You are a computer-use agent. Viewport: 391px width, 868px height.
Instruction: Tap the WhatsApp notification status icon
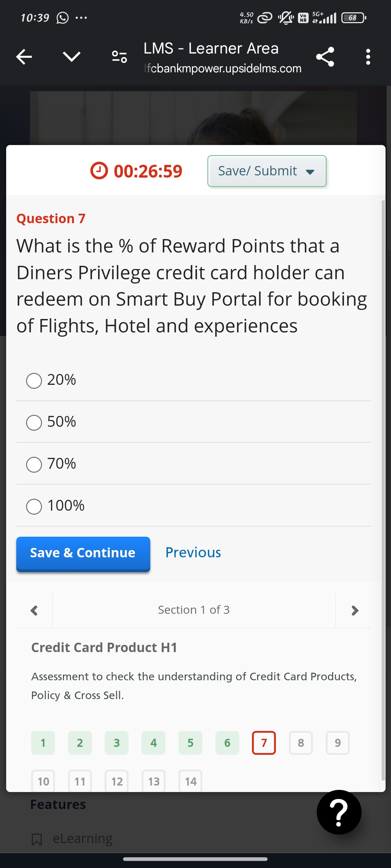pos(63,18)
